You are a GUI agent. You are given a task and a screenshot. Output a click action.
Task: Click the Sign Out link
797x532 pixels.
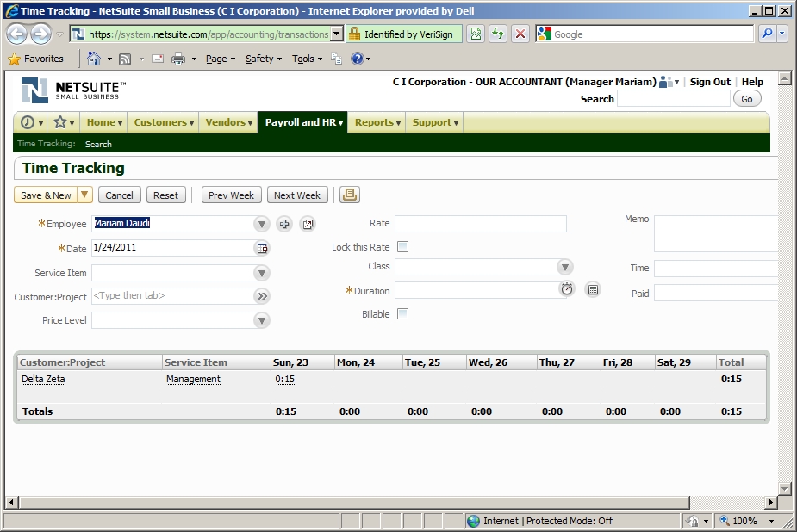[x=710, y=82]
